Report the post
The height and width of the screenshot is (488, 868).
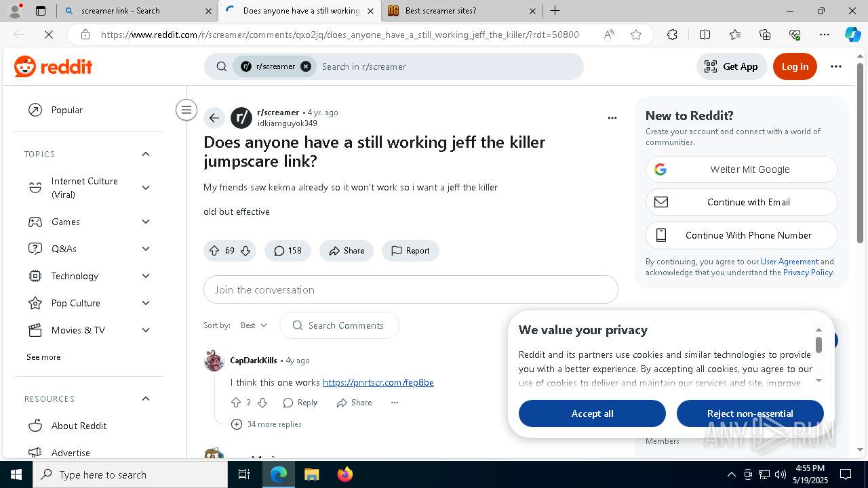[410, 251]
